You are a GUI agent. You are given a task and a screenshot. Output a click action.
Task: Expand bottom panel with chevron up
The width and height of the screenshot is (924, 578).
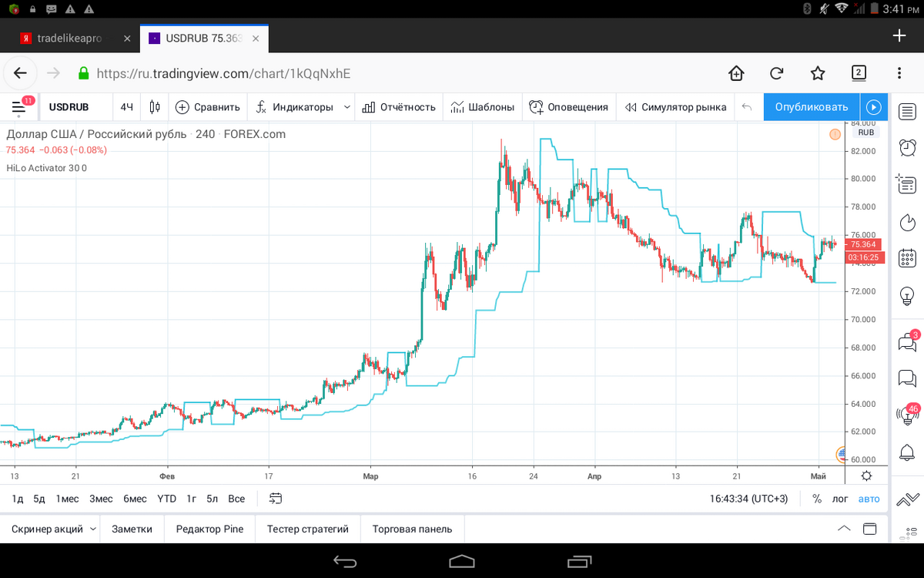[x=844, y=529]
